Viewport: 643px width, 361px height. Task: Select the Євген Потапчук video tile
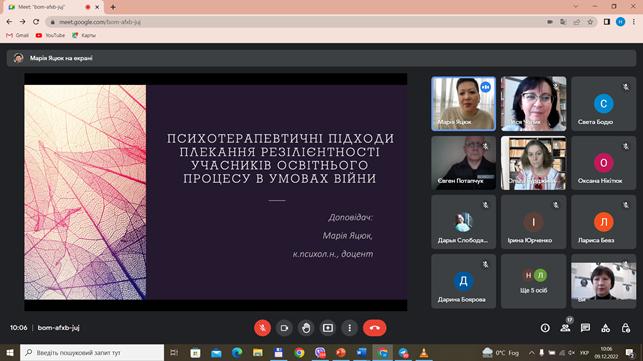click(x=463, y=163)
